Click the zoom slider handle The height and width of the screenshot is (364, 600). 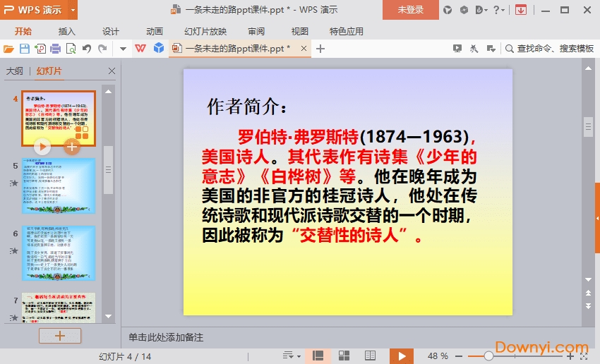(x=488, y=356)
